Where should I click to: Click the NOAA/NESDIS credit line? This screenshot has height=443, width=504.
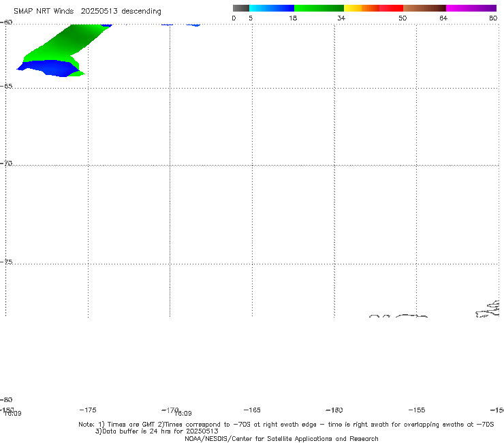tap(281, 438)
